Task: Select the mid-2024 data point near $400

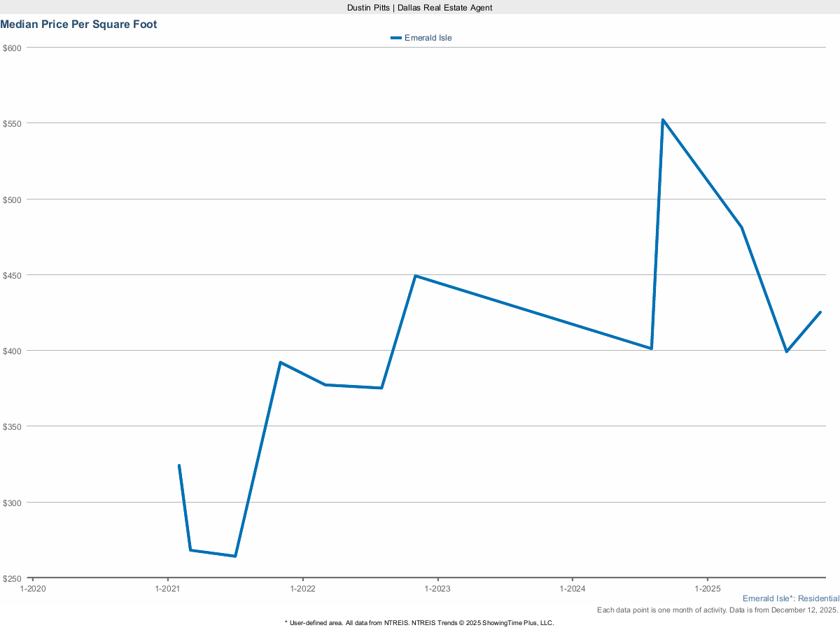Action: (651, 348)
